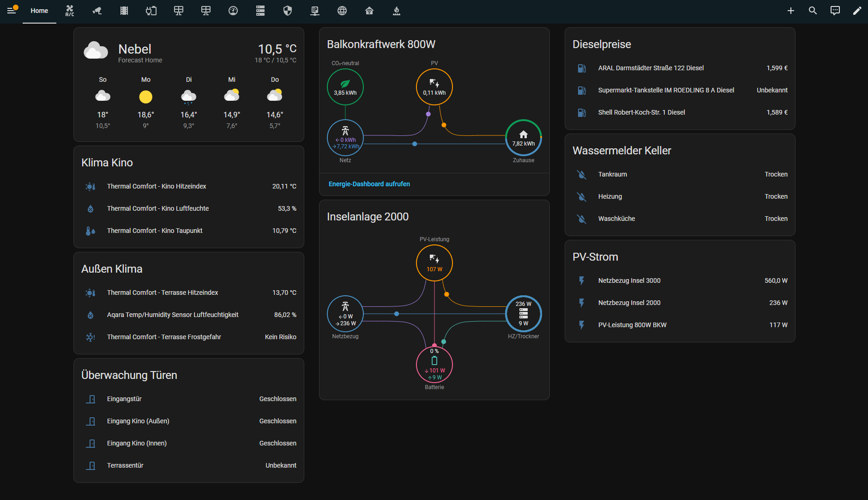Open the IP network tab
This screenshot has height=500, width=868.
pos(315,11)
